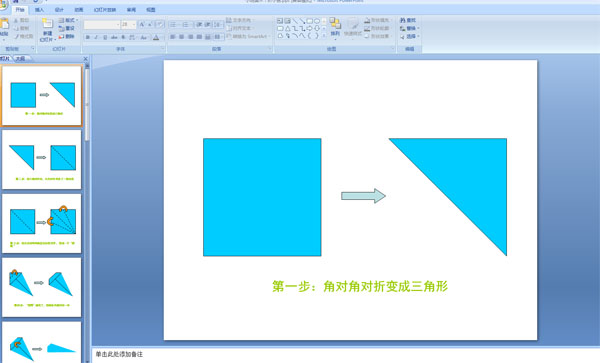The height and width of the screenshot is (363, 600).
Task: Select the font color icon
Action: 156,37
